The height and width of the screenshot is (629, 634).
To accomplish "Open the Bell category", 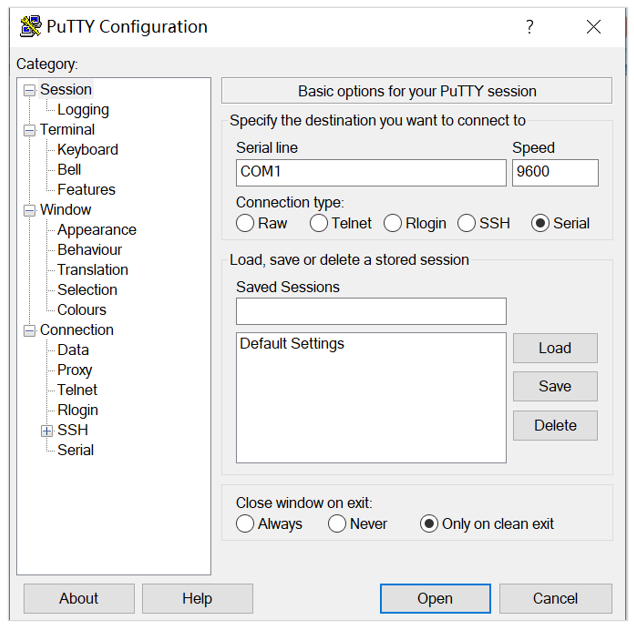I will pyautogui.click(x=69, y=169).
